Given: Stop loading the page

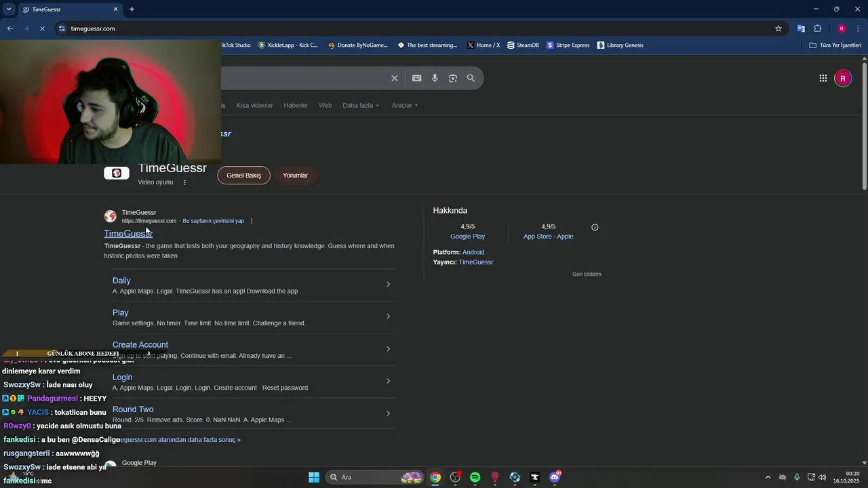Looking at the screenshot, I should point(42,28).
